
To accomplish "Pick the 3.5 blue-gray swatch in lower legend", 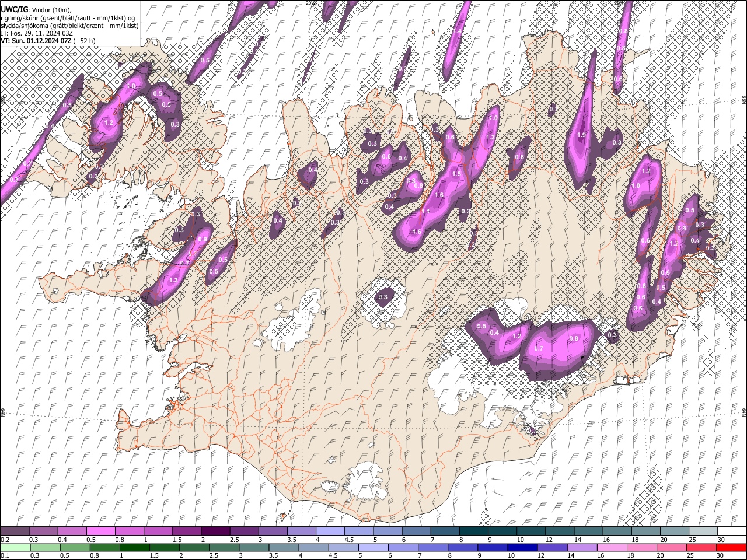I will click(x=283, y=548).
